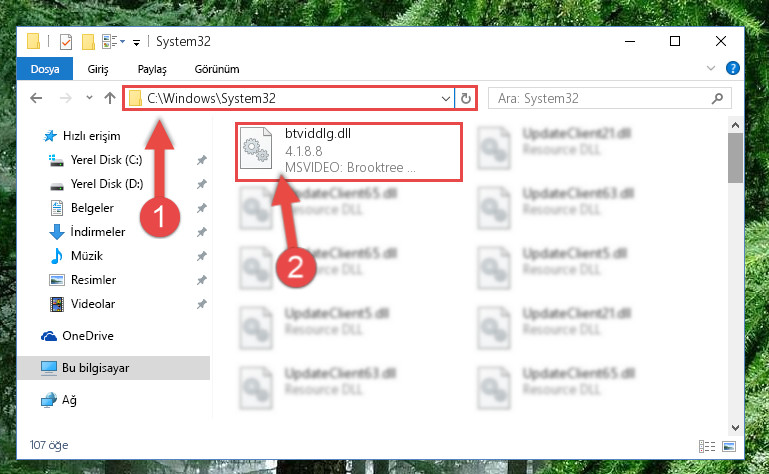Screen dimensions: 769x474
Task: Unpin Yerel Disk (C:) from quick access
Action: [202, 160]
